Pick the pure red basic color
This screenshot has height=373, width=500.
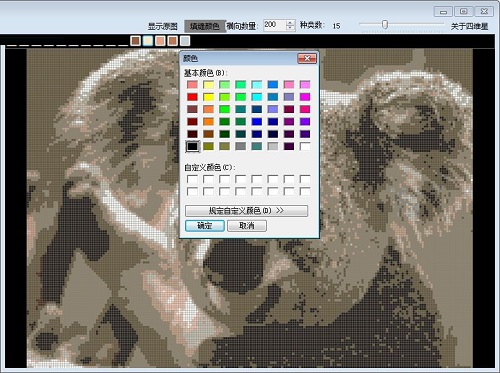click(192, 97)
